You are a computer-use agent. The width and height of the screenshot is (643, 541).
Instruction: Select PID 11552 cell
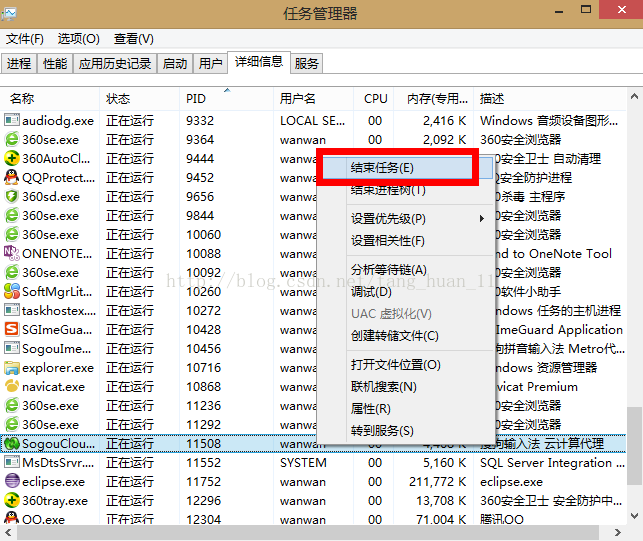(203, 463)
